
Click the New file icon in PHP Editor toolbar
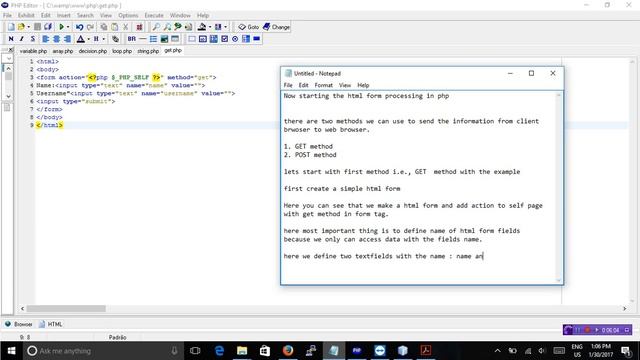click(x=11, y=27)
